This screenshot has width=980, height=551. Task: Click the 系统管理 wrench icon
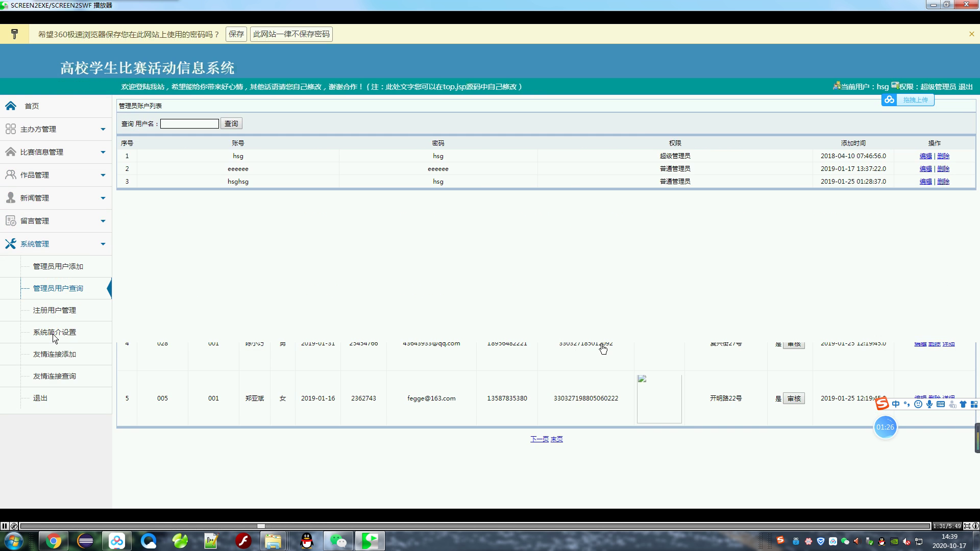[x=10, y=244]
